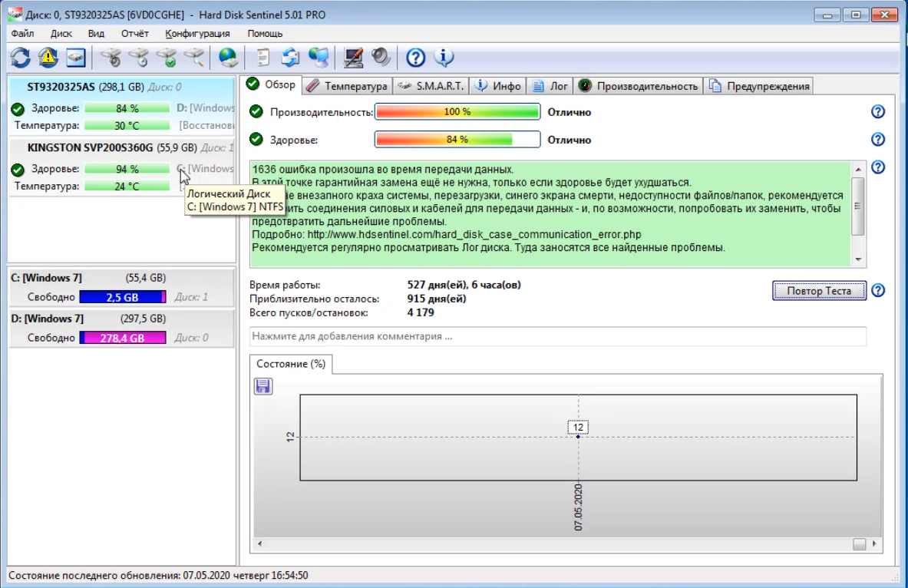Click the disk with green checkmark toolbar icon
This screenshot has height=588, width=908.
pos(167,58)
